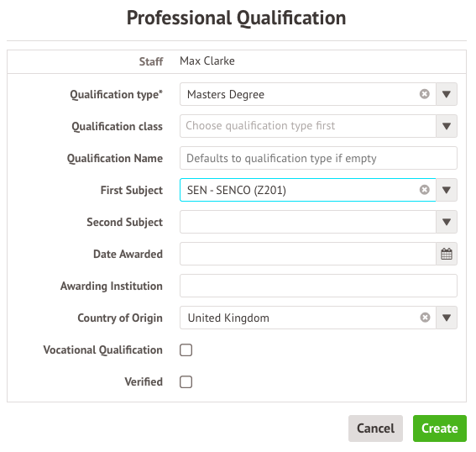Focus the Qualification Name text field
The width and height of the screenshot is (476, 452).
pos(318,158)
